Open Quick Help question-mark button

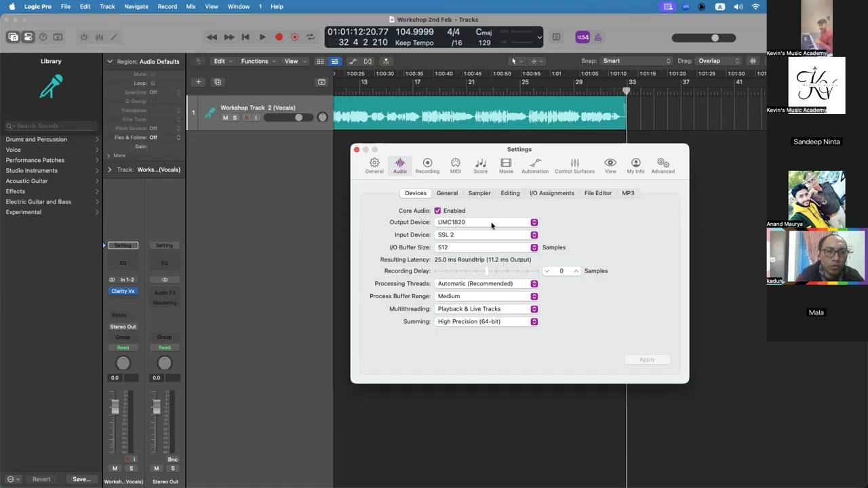[x=43, y=37]
